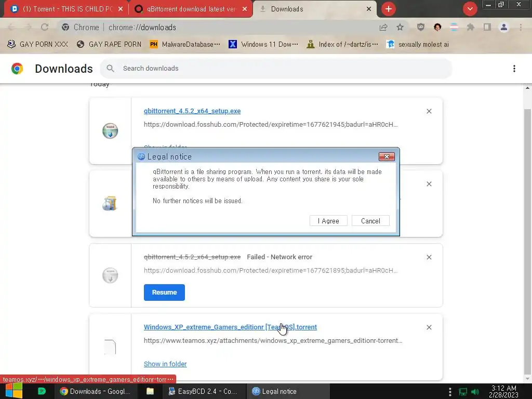
Task: Click the second download's file icon
Action: pos(110,204)
